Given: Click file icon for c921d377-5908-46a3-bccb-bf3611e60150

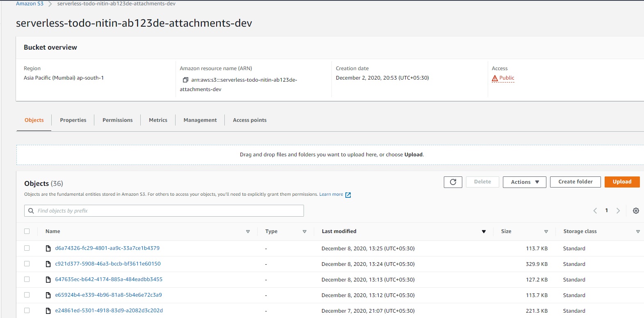Looking at the screenshot, I should tap(48, 264).
